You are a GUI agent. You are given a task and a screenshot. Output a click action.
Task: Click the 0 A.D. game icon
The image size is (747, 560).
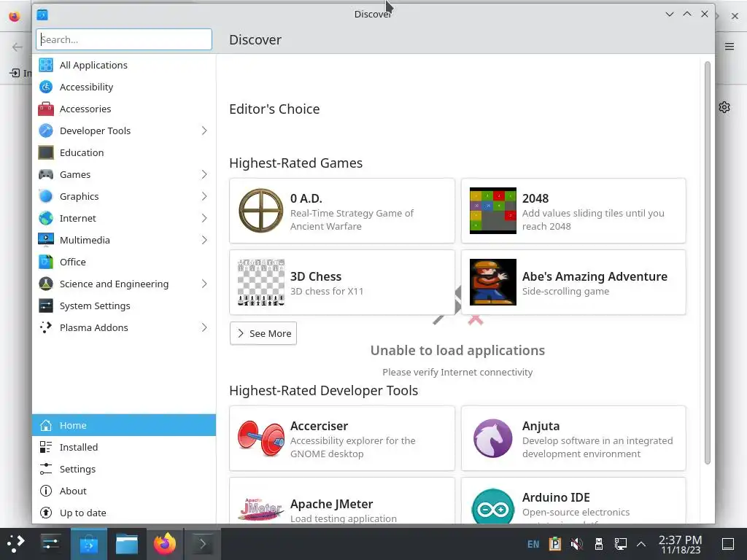point(261,211)
